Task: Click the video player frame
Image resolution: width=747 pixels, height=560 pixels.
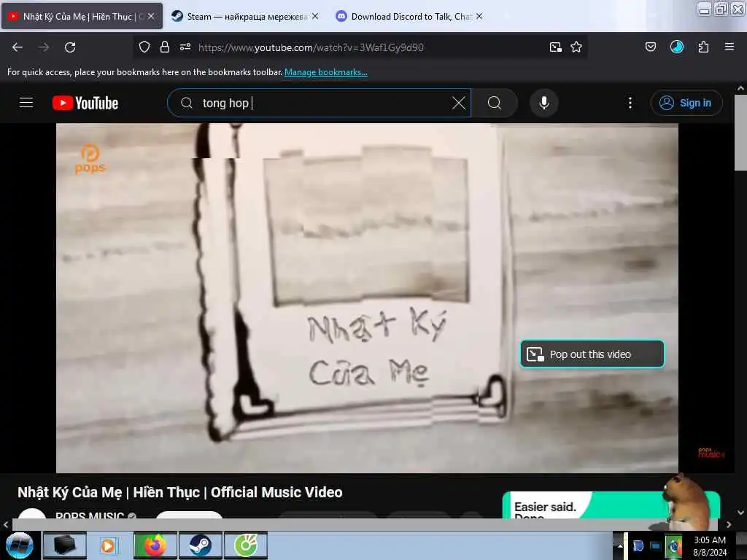Action: 367,298
